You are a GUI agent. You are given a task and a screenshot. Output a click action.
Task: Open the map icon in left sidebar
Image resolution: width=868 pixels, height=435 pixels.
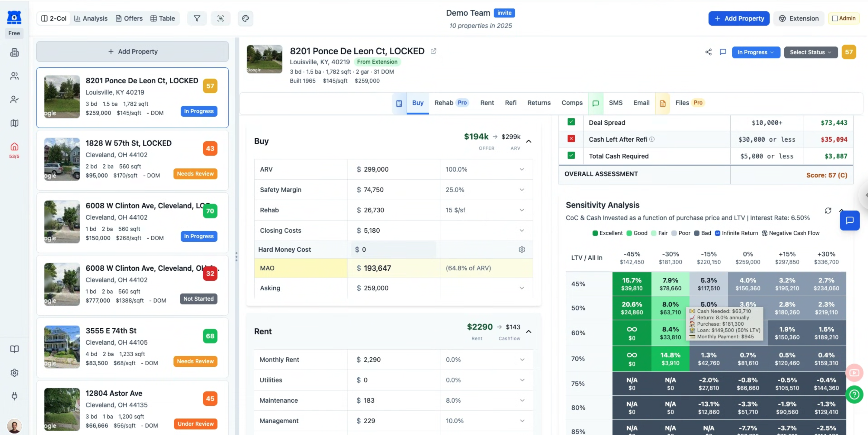[x=14, y=123]
